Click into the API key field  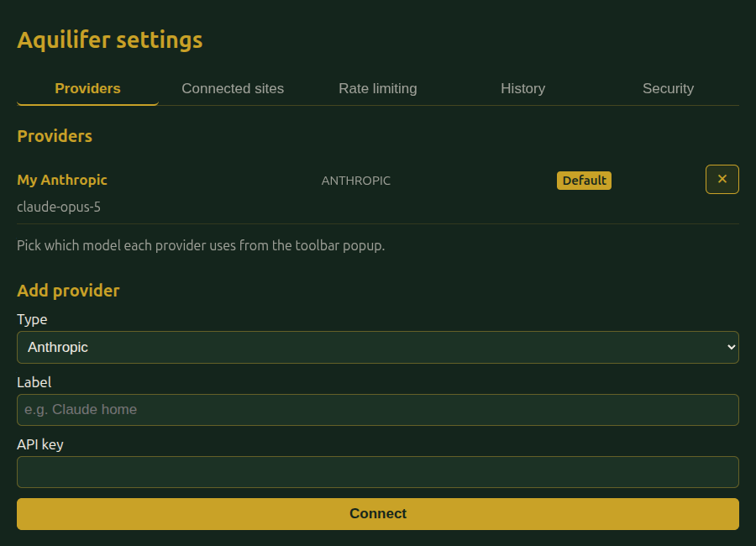(x=377, y=472)
